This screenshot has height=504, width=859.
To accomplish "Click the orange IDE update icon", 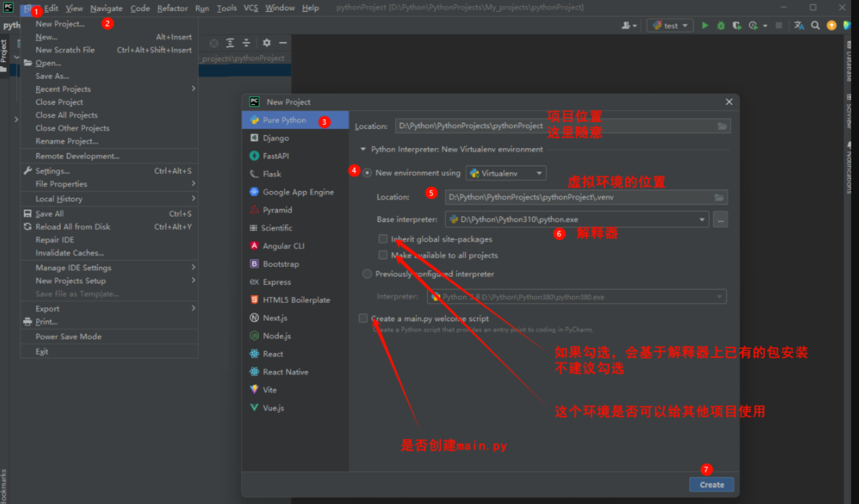I will coord(832,26).
